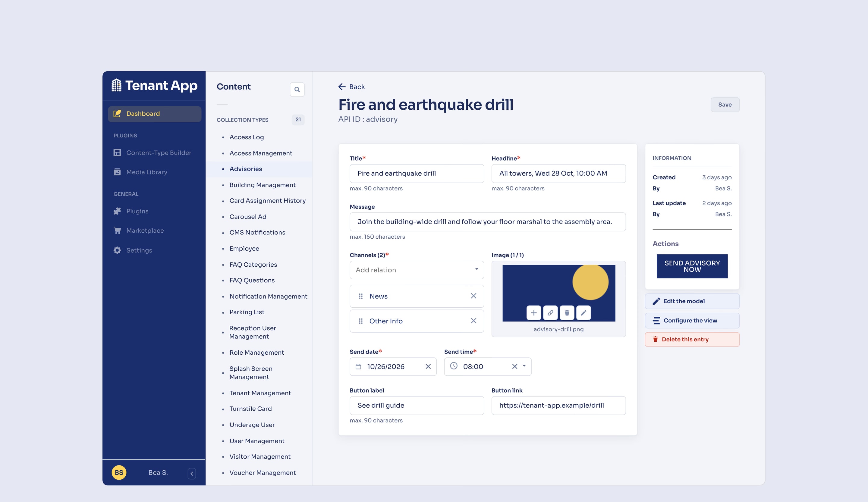Open the Add relation dropdown
The image size is (868, 502).
click(417, 270)
